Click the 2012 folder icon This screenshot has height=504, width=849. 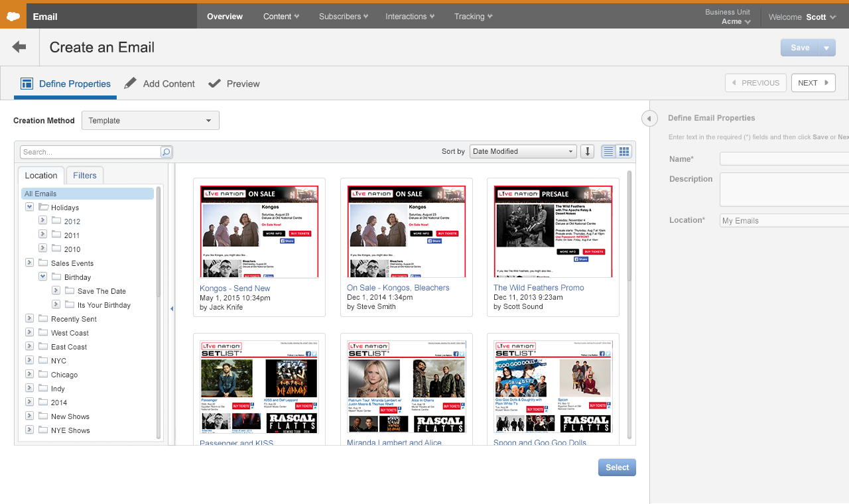(57, 221)
